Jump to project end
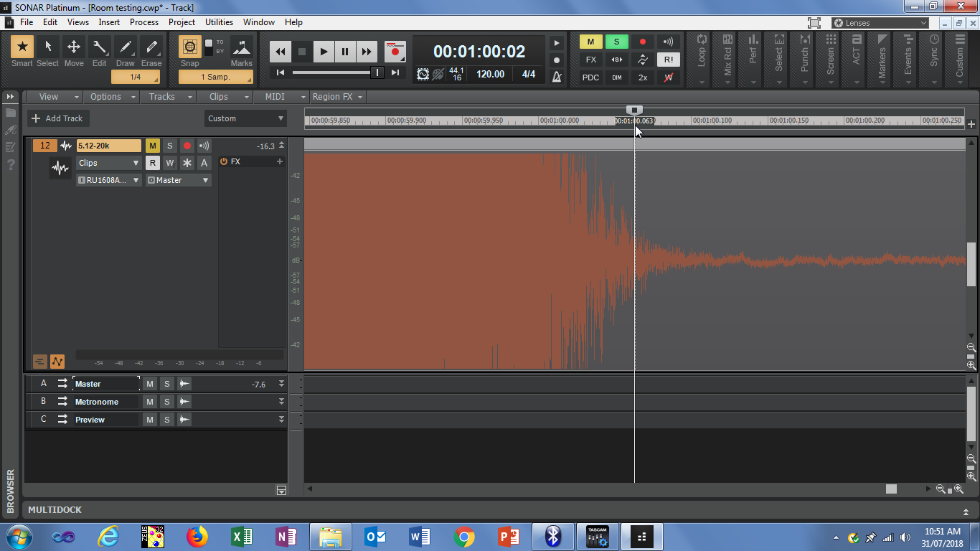980x551 pixels. (395, 72)
